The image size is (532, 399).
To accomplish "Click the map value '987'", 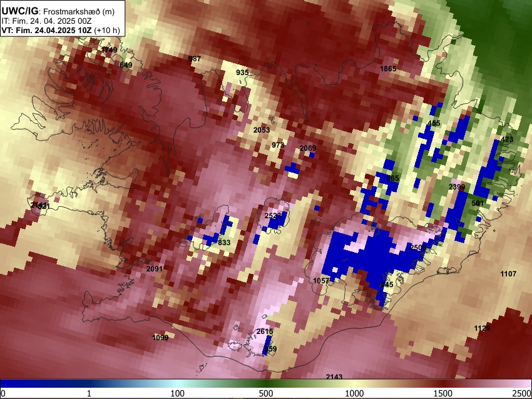I will 195,59.
